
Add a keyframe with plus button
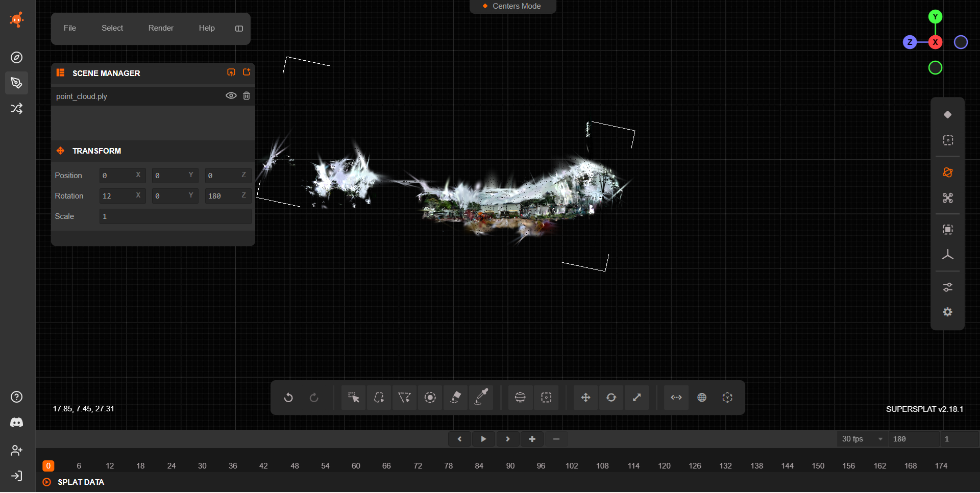click(x=532, y=439)
